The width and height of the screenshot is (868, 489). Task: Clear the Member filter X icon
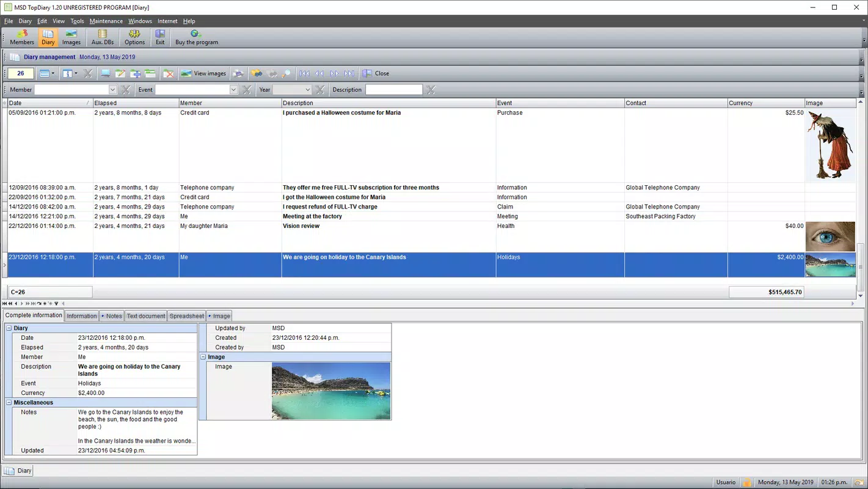pyautogui.click(x=126, y=90)
